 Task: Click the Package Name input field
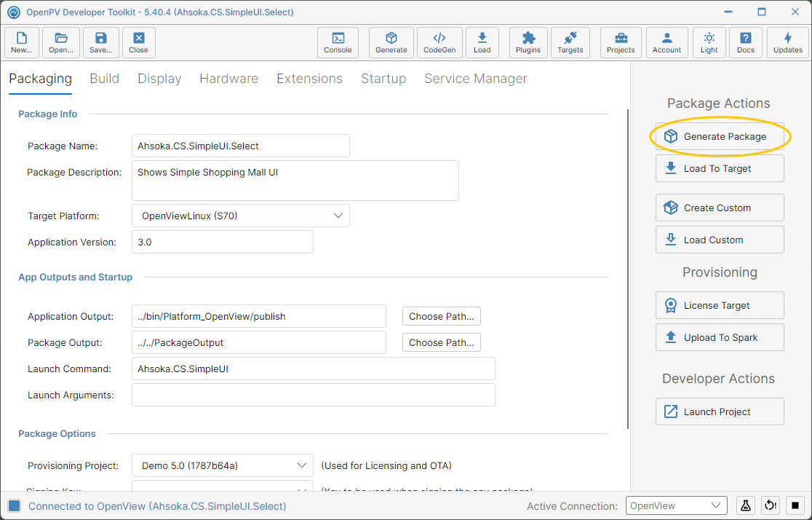tap(241, 146)
